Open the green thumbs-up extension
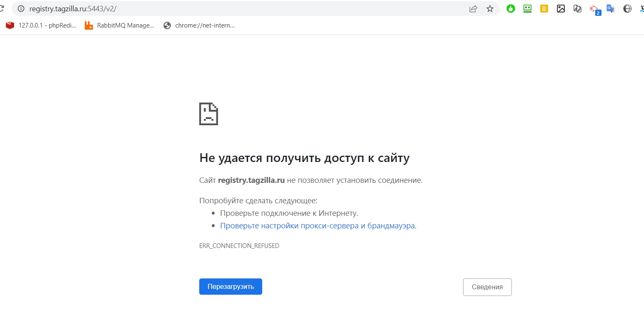 click(511, 8)
